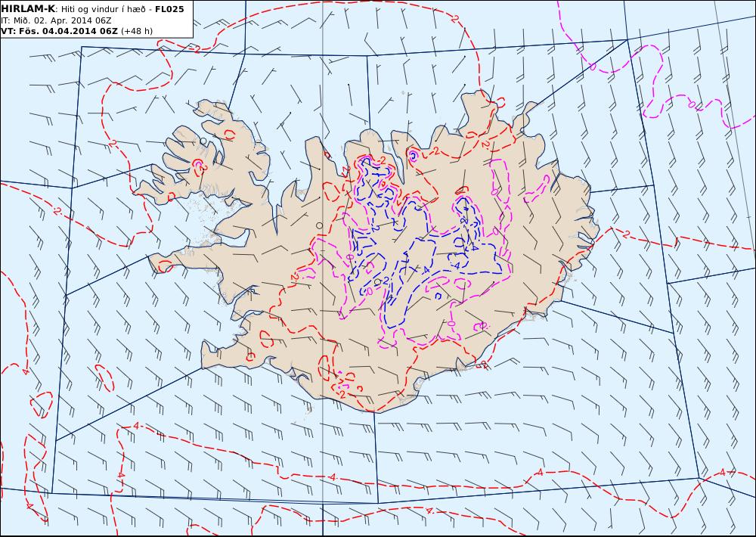Select the FL025 flight level label
This screenshot has height=537, width=756.
click(169, 9)
